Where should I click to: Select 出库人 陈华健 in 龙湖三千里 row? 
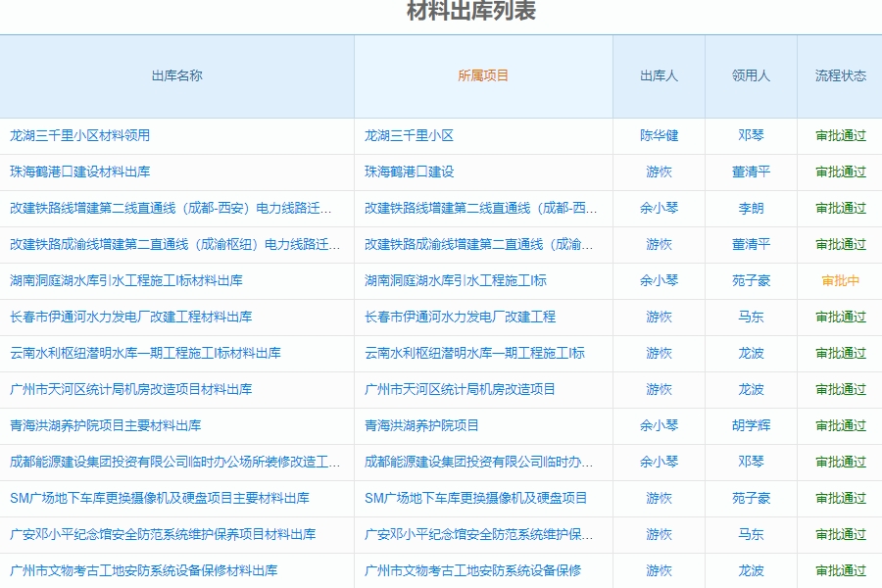659,135
